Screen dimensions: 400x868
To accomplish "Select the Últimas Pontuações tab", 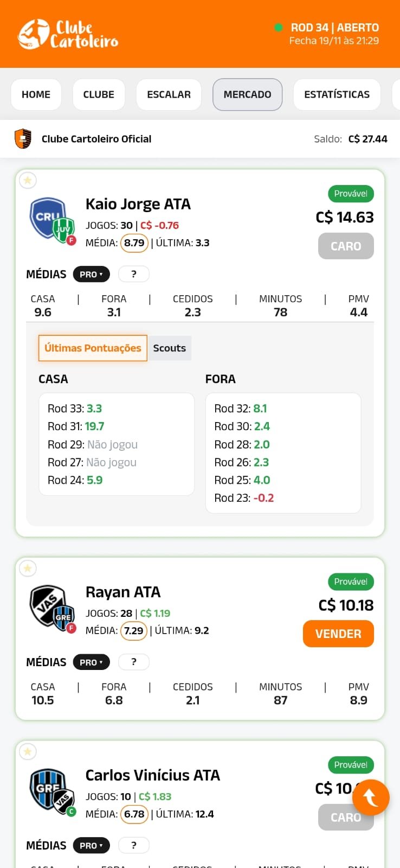I will pos(93,348).
